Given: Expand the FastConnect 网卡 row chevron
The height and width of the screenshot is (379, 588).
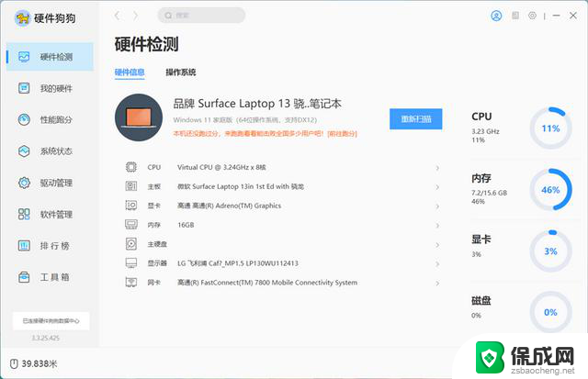Looking at the screenshot, I should tap(437, 284).
